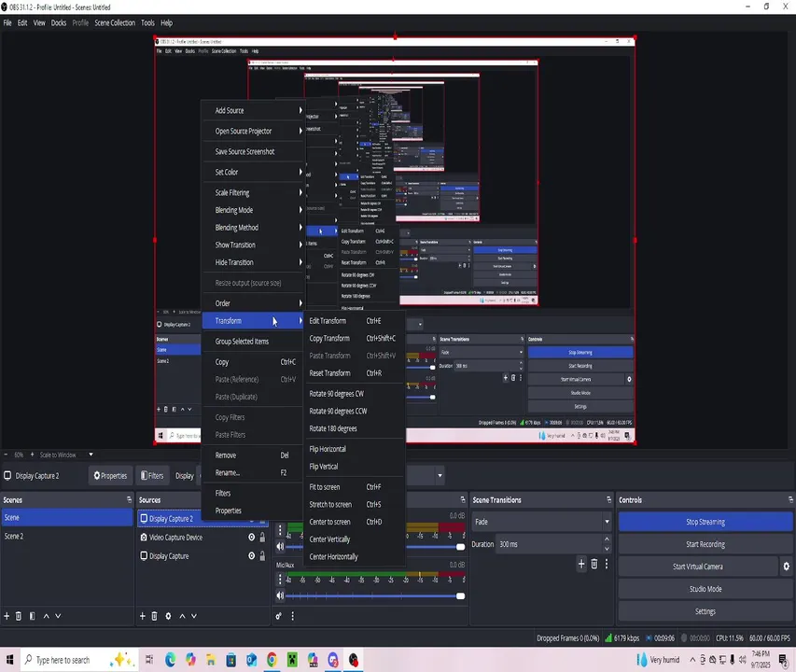
Task: Remove the transition with the Scene Transitions trash icon
Action: tap(594, 564)
